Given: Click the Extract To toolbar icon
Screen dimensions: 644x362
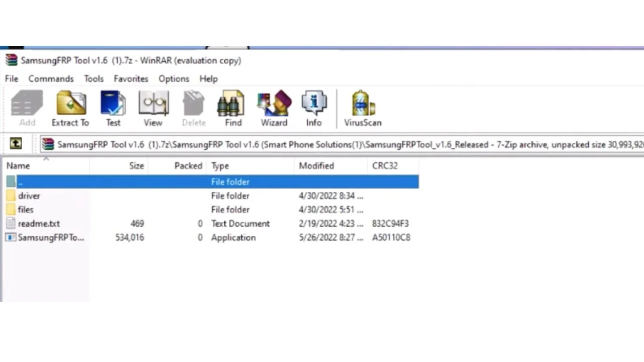Looking at the screenshot, I should pyautogui.click(x=70, y=108).
